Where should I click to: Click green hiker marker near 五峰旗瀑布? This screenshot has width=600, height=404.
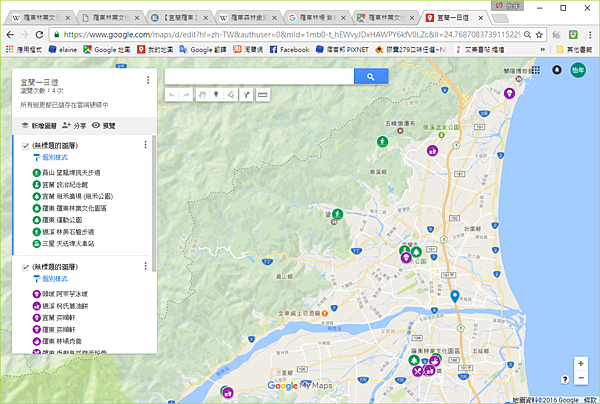[x=382, y=142]
